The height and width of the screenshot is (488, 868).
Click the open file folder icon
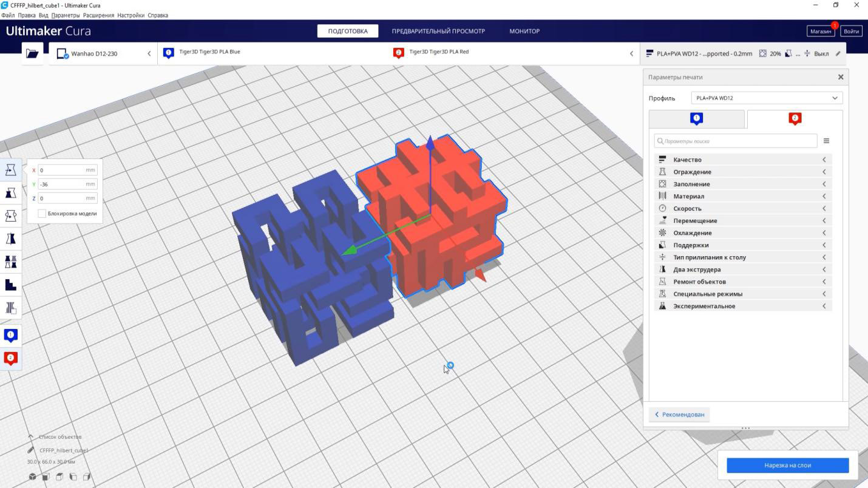point(32,53)
